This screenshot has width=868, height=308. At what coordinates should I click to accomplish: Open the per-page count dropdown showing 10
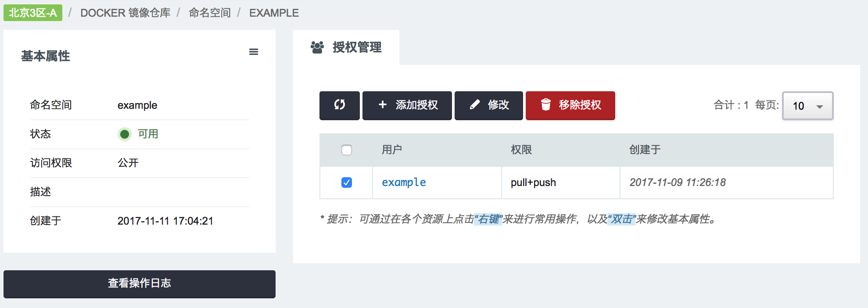point(807,106)
